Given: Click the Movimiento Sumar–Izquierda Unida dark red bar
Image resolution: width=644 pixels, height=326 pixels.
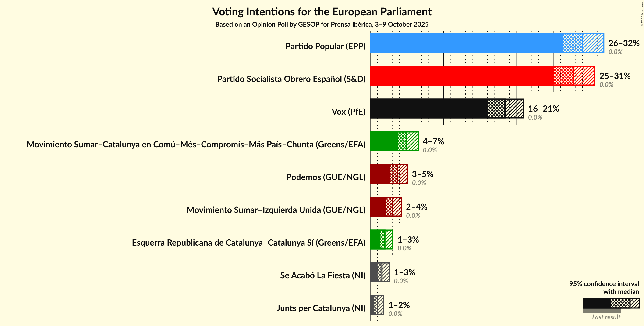Looking at the screenshot, I should (378, 207).
